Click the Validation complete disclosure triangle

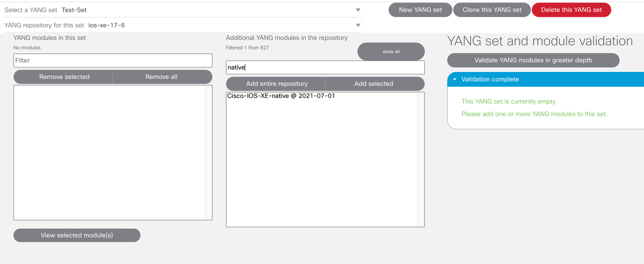pos(455,79)
